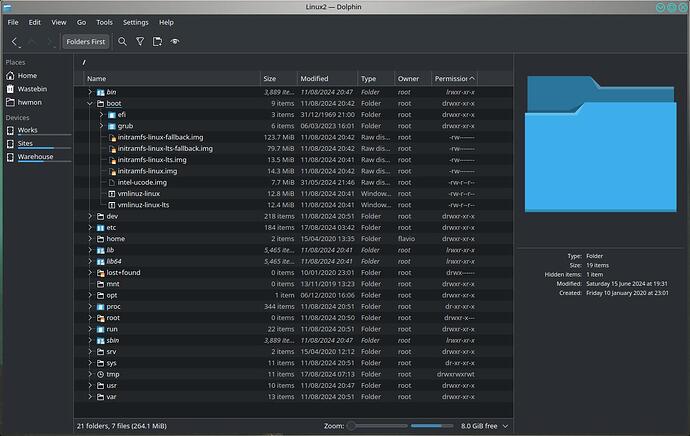Screen dimensions: 690x436
Task: Open the Settings menu
Action: tap(135, 22)
